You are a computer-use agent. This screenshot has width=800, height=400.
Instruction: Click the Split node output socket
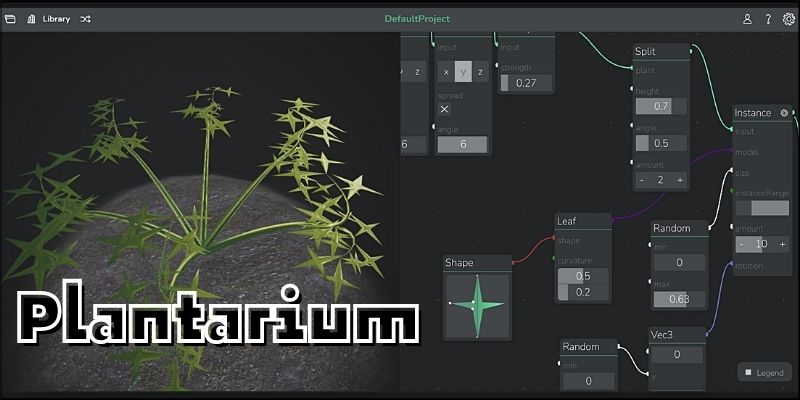click(x=691, y=51)
